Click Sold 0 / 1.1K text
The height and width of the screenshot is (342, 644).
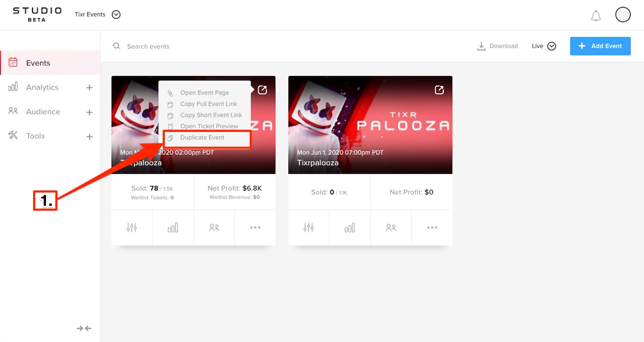(329, 192)
